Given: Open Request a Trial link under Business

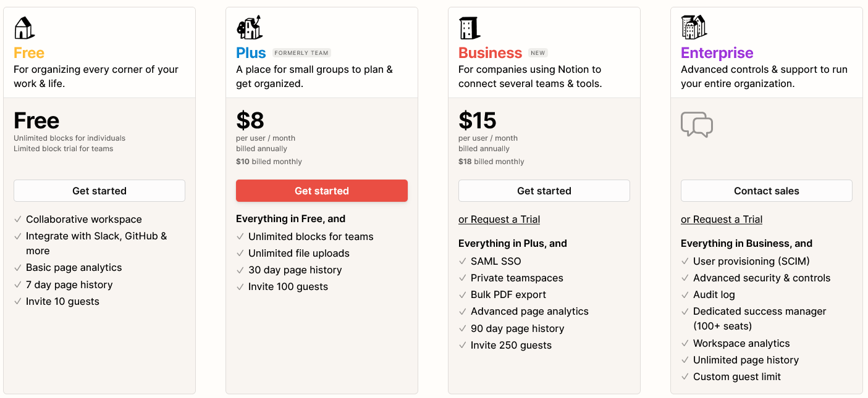Looking at the screenshot, I should point(499,219).
